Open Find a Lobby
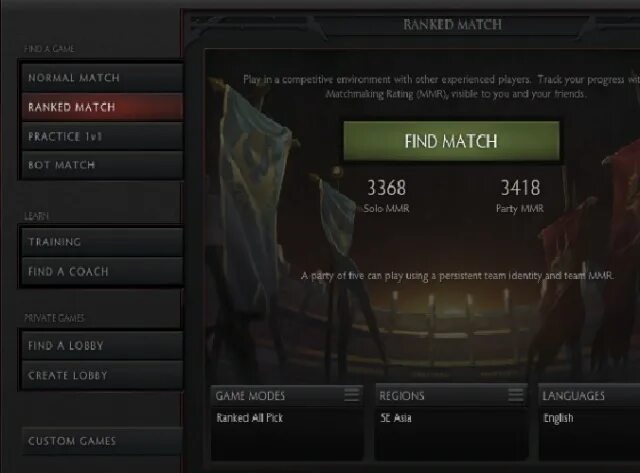640x473 pixels. click(x=102, y=346)
